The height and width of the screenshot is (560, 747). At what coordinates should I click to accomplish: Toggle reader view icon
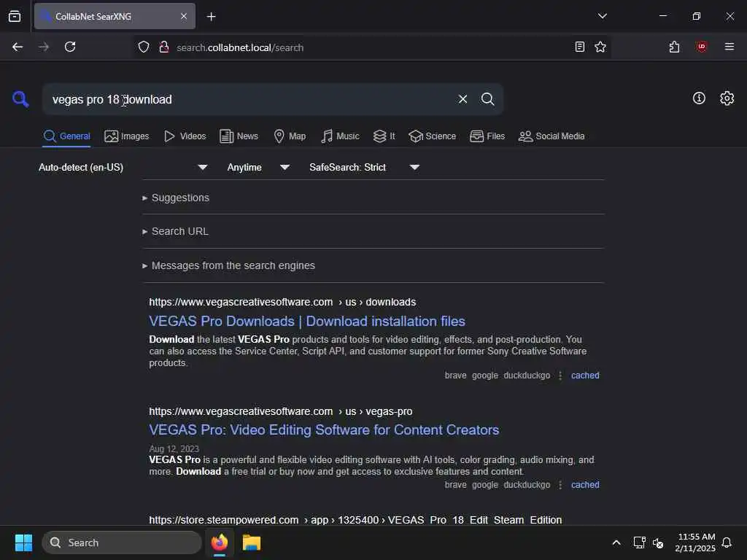click(x=580, y=47)
